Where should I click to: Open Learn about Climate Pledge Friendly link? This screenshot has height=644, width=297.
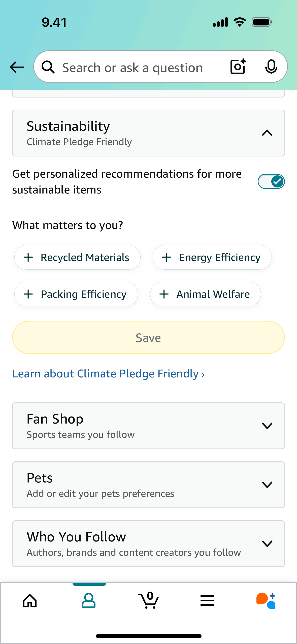[x=109, y=374]
